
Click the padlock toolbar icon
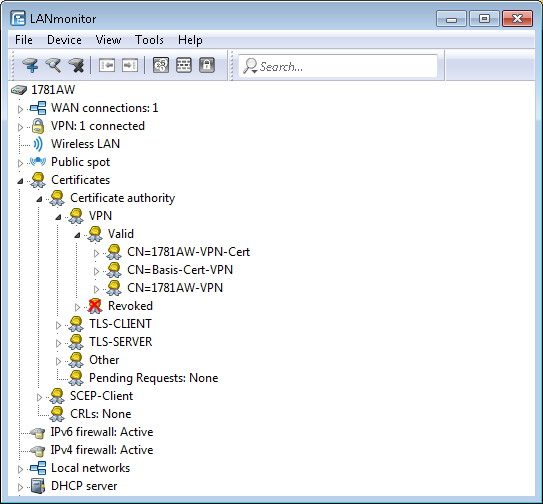(x=207, y=65)
